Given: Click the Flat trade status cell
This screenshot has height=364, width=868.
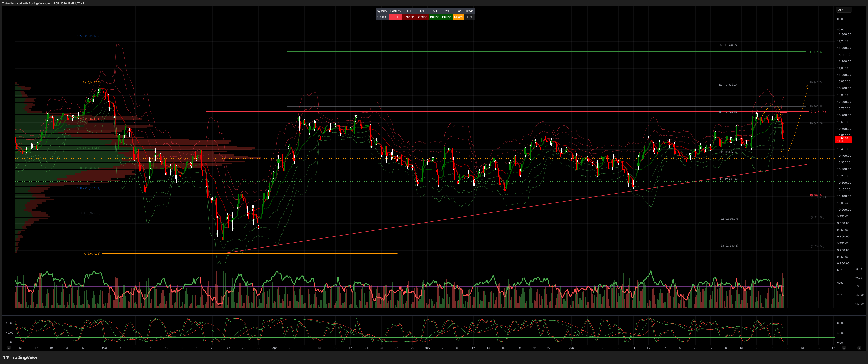Looking at the screenshot, I should pyautogui.click(x=469, y=17).
